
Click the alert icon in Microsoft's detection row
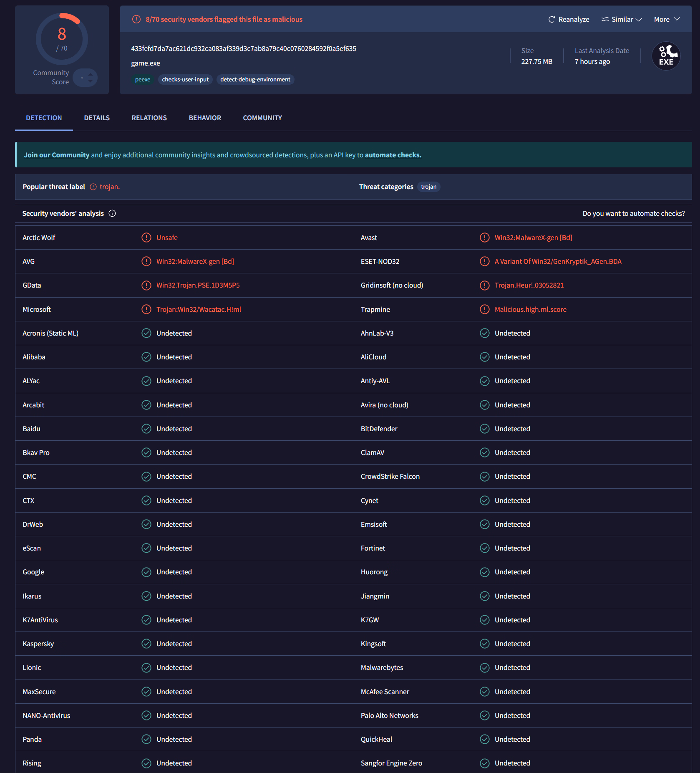tap(146, 309)
